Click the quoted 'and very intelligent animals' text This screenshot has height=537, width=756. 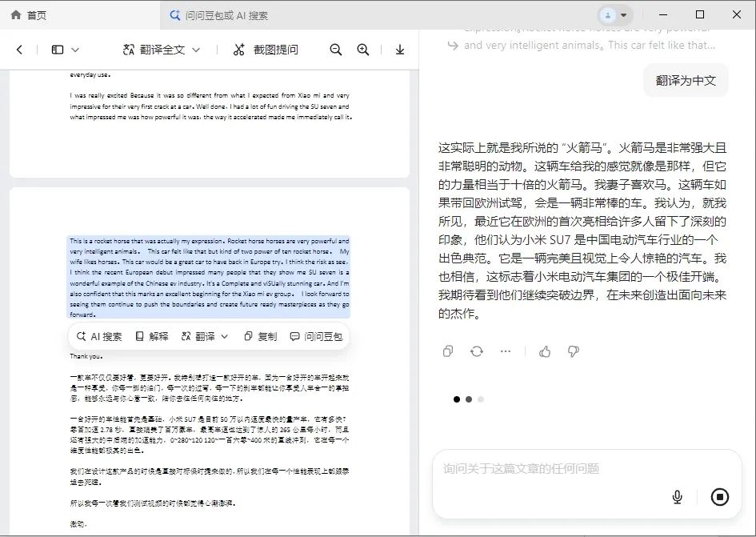click(589, 46)
